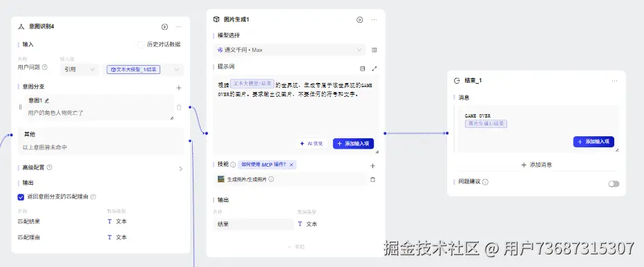
Task: Click 添加输入项 in 图片生成1 prompt
Action: click(x=353, y=144)
